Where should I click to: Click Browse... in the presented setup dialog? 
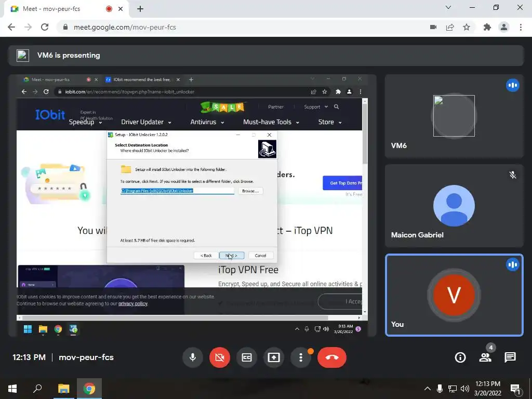(250, 191)
